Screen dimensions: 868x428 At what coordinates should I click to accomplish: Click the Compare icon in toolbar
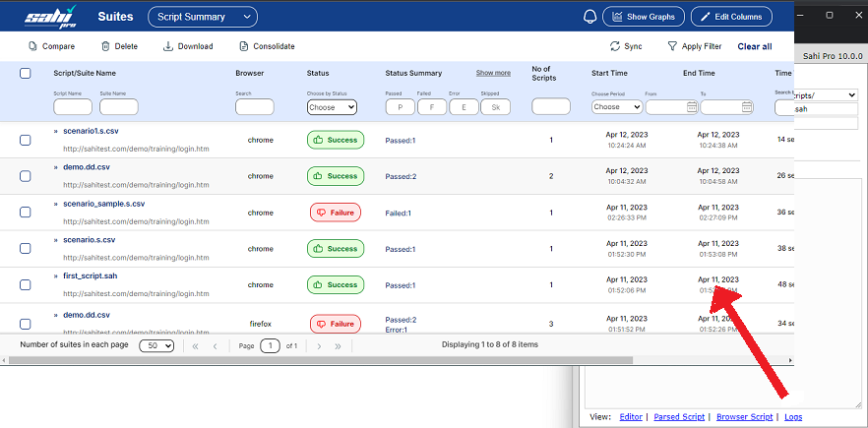[33, 46]
